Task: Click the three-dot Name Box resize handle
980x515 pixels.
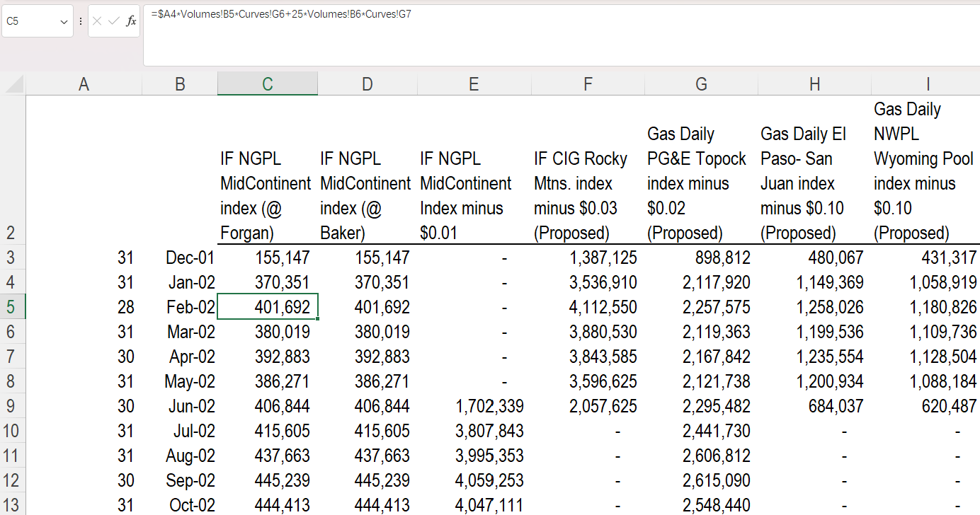Action: [80, 21]
